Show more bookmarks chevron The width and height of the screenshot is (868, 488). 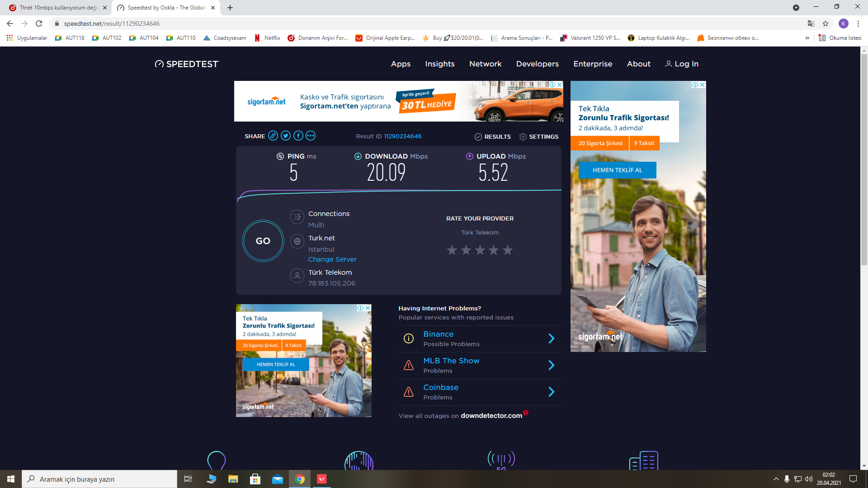pyautogui.click(x=807, y=38)
